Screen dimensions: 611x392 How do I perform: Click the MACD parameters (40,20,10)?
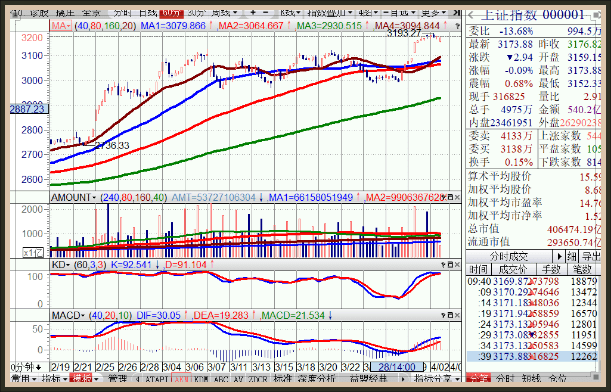[110, 315]
